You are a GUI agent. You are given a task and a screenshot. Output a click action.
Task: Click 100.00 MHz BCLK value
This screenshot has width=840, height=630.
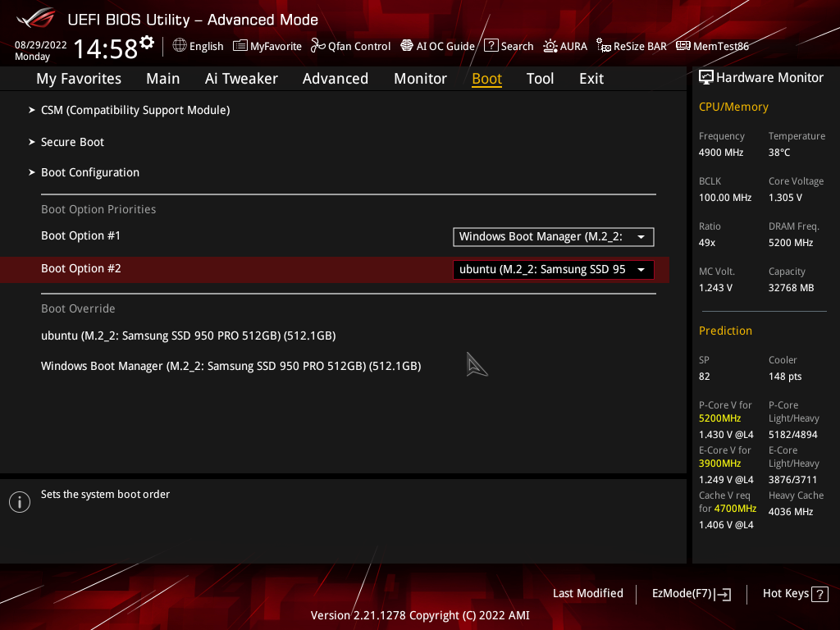(x=725, y=198)
